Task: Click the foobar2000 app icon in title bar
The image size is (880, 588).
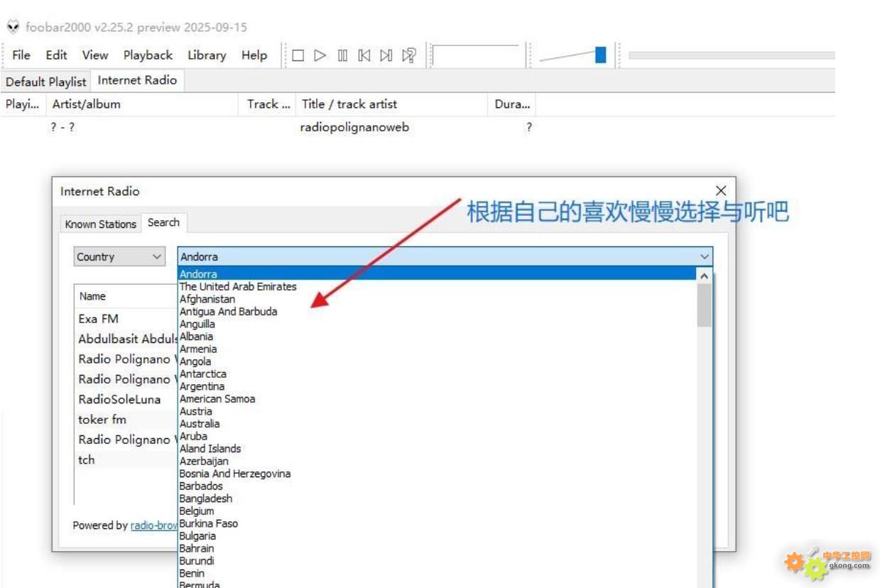Action: [12, 27]
